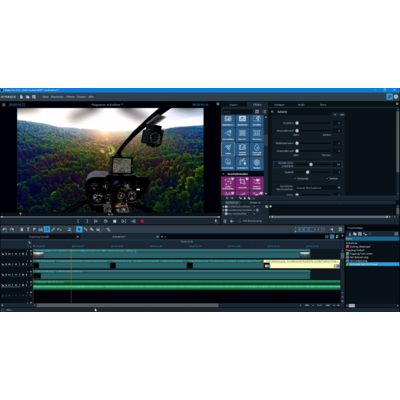
Task: Open the Hilfe menu
Action: (x=91, y=97)
